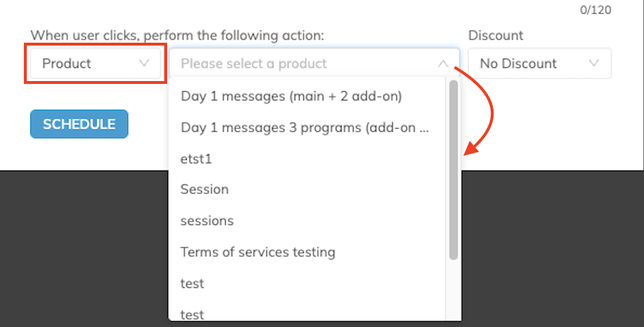Choose the lowercase "sessions" option
The image size is (644, 327).
(x=207, y=221)
